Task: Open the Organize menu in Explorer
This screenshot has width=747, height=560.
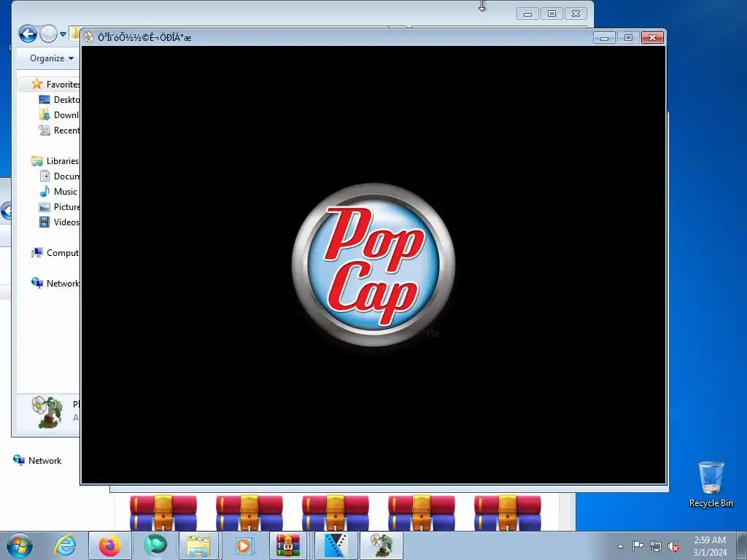Action: [52, 58]
